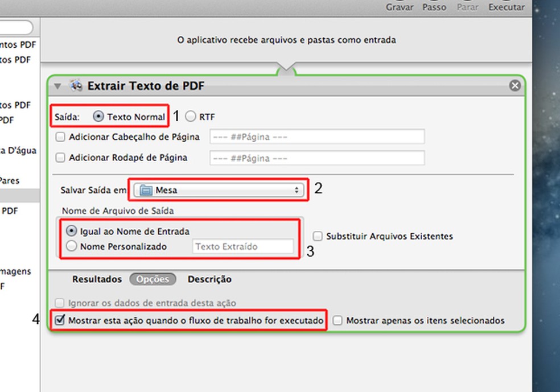Select the RTF output option
Screen dimensions: 560x392
pyautogui.click(x=190, y=116)
